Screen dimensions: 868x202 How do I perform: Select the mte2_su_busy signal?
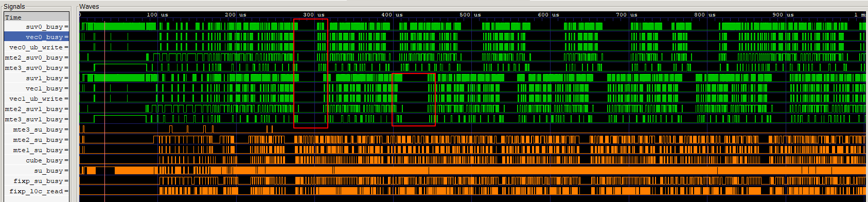(x=37, y=140)
